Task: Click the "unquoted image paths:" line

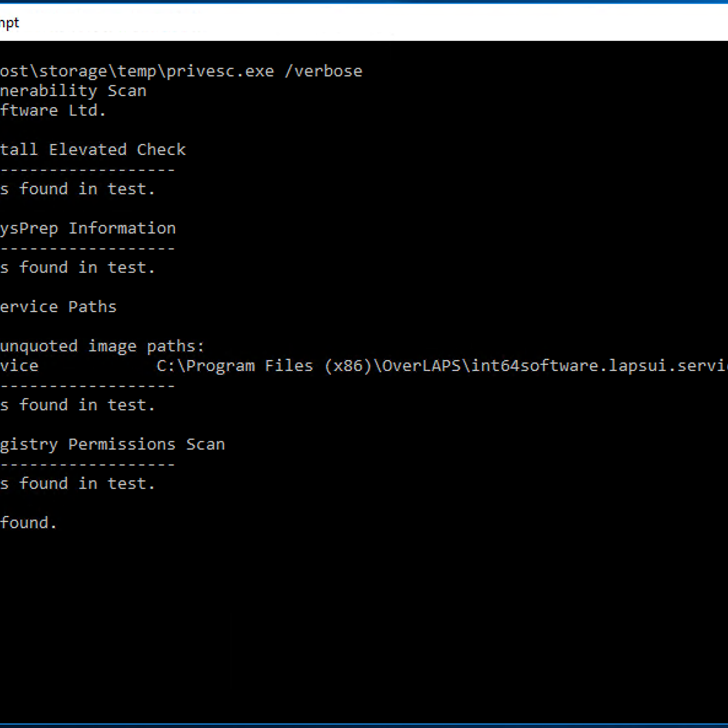Action: click(x=102, y=346)
